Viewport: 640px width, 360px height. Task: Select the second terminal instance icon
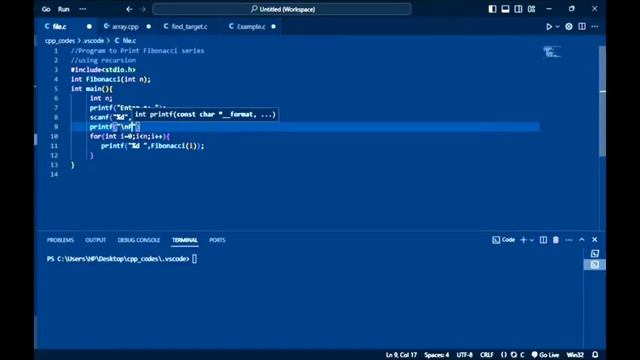click(595, 264)
